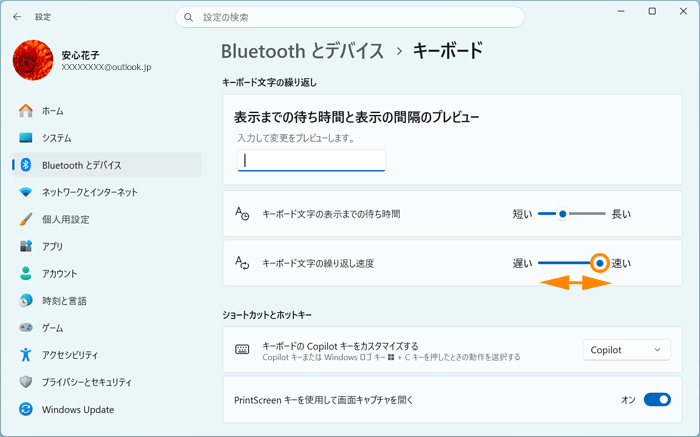Screen dimensions: 700x437
Task: Toggle PrintScreen キー screen capture switch
Action: coord(657,400)
